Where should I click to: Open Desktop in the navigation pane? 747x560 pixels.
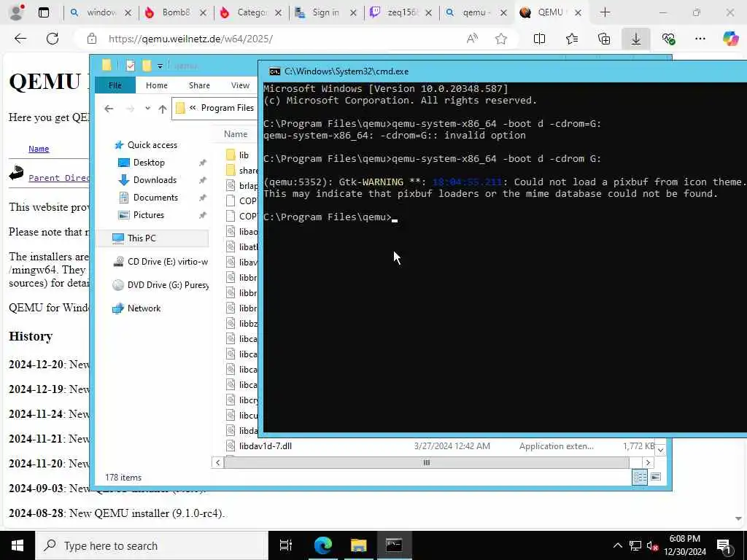point(149,163)
